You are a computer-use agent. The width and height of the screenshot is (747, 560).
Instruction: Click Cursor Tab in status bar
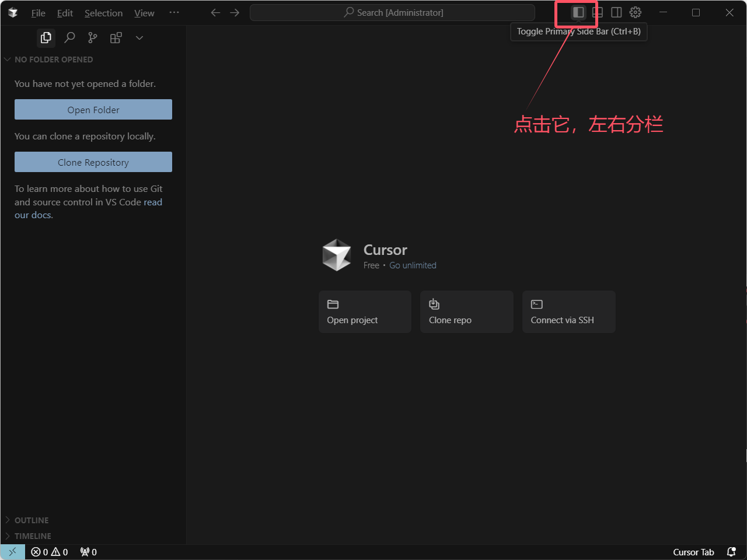[693, 552]
